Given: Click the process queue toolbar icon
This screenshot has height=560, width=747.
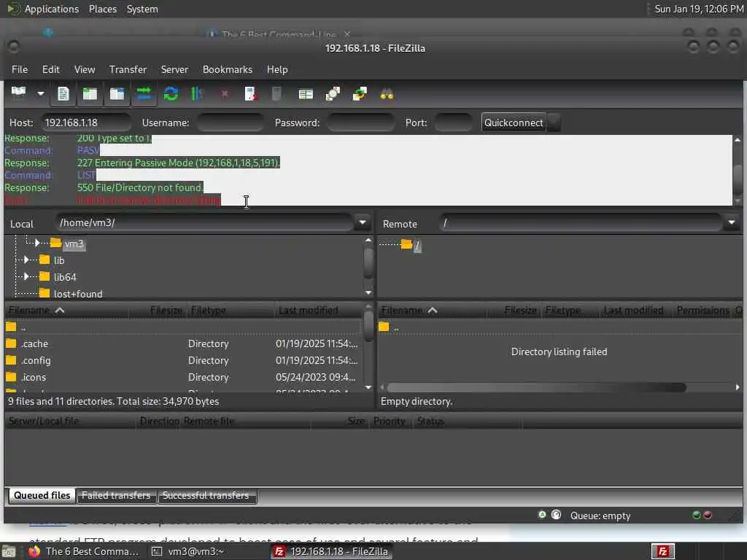Looking at the screenshot, I should click(197, 93).
